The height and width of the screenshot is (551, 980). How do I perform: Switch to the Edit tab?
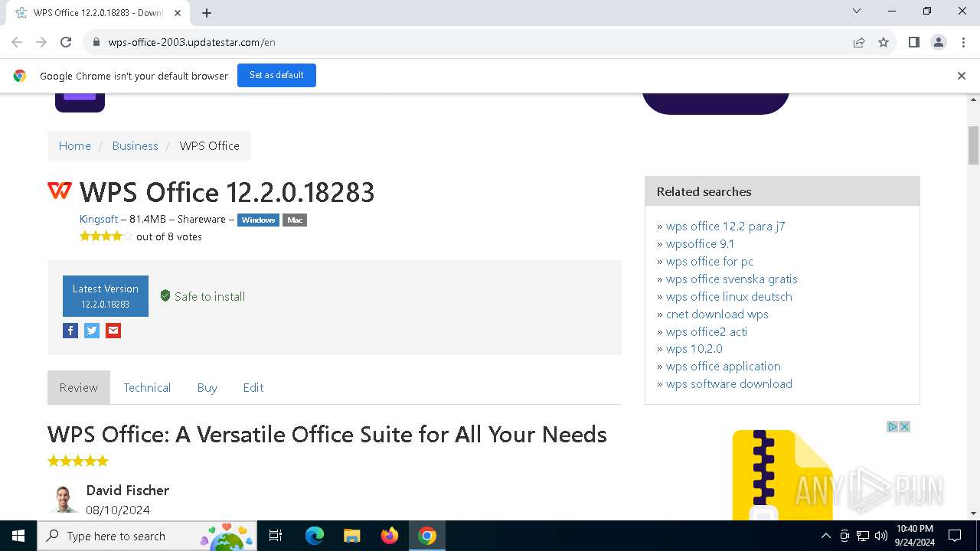[x=253, y=387]
